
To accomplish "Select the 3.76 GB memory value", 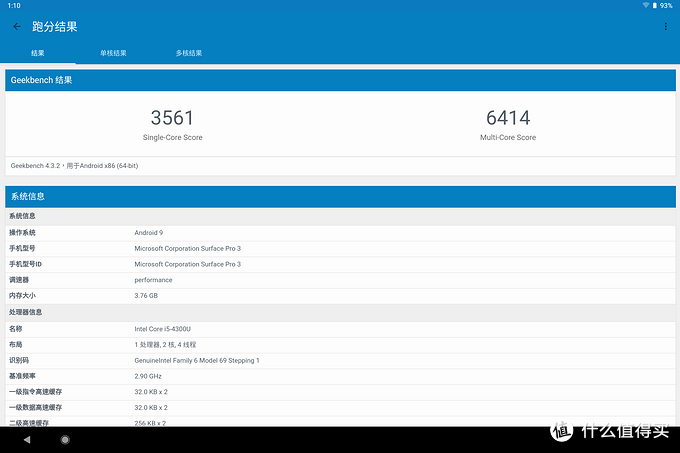I will click(146, 296).
